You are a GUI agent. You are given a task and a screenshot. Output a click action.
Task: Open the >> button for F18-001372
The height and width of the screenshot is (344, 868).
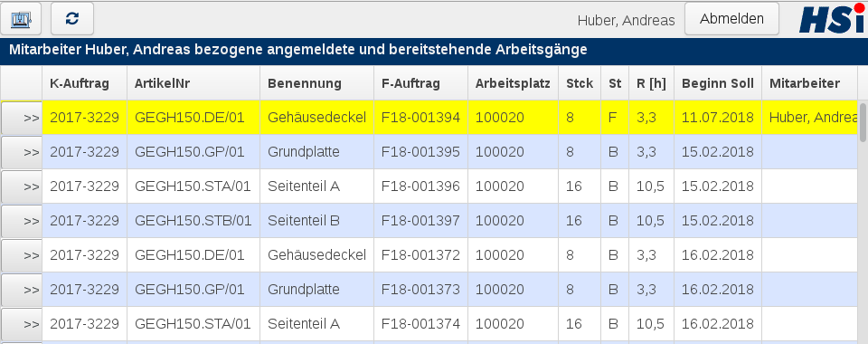[22, 254]
